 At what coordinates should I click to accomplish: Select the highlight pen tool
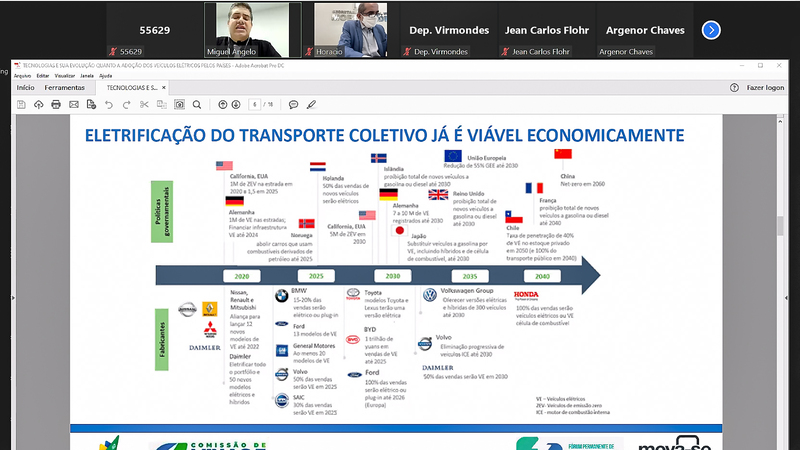click(x=312, y=104)
